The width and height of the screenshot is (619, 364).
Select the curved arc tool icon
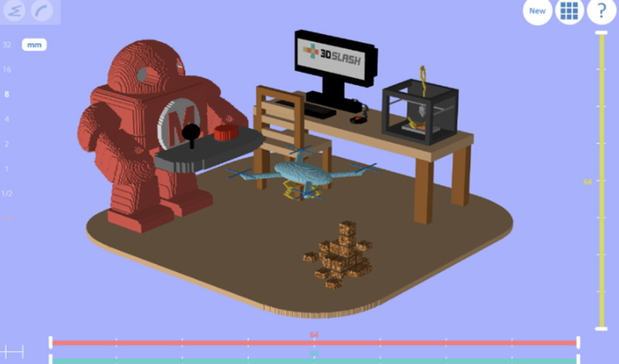click(x=45, y=10)
